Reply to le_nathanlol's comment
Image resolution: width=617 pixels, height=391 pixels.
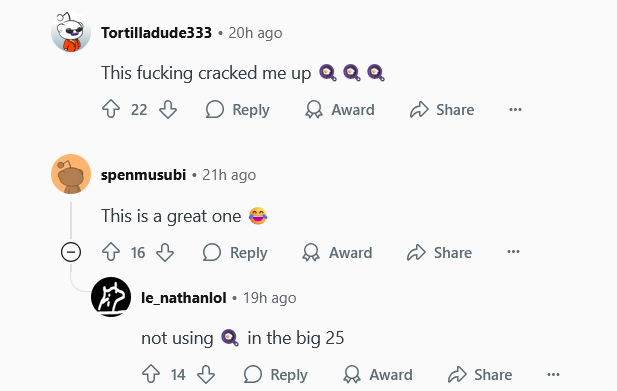click(275, 374)
